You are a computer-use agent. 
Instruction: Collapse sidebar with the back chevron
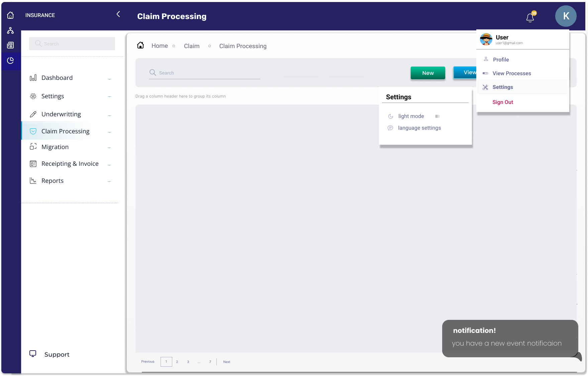(x=118, y=14)
